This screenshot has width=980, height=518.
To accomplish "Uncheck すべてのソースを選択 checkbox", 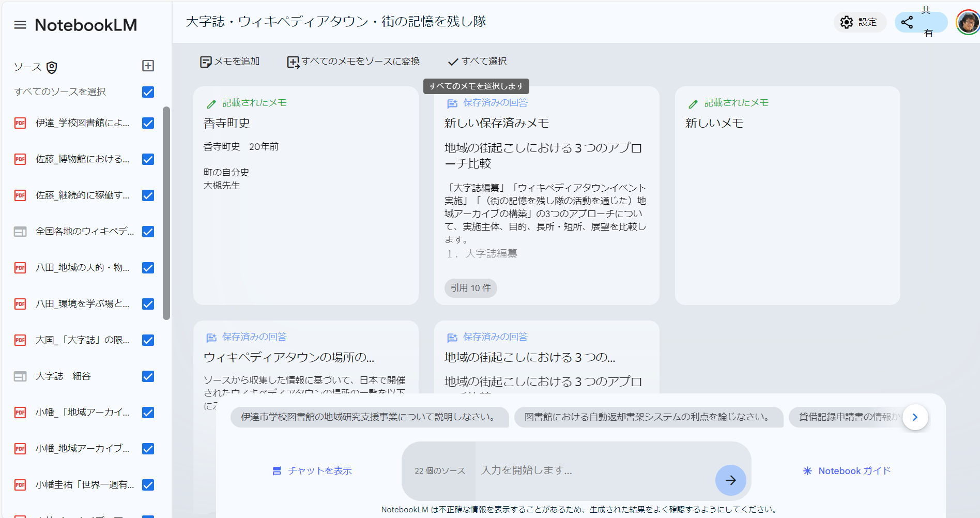I will point(148,92).
